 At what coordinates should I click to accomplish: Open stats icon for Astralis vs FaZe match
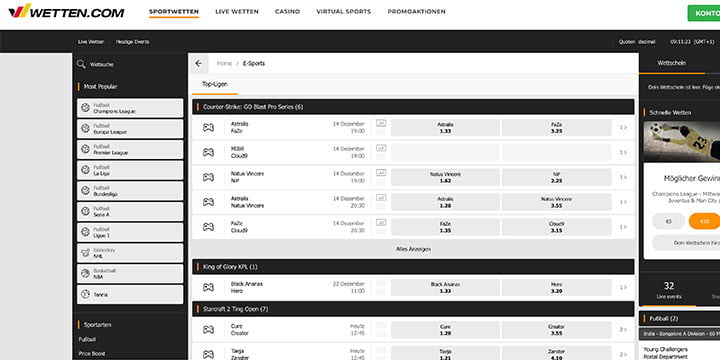381,123
